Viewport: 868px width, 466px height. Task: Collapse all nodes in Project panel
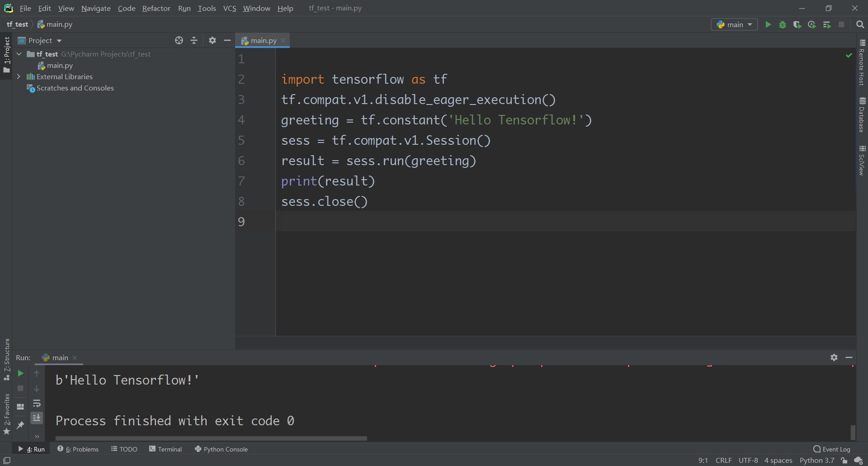(x=194, y=40)
